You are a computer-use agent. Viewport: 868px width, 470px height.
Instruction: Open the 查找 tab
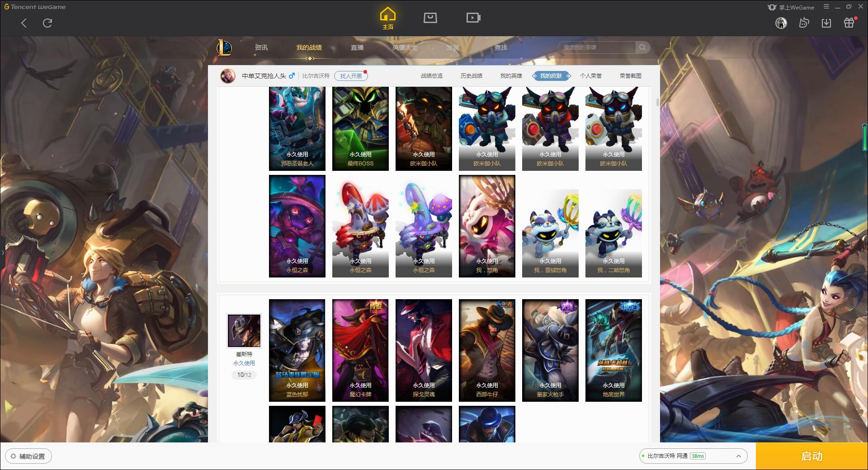500,47
